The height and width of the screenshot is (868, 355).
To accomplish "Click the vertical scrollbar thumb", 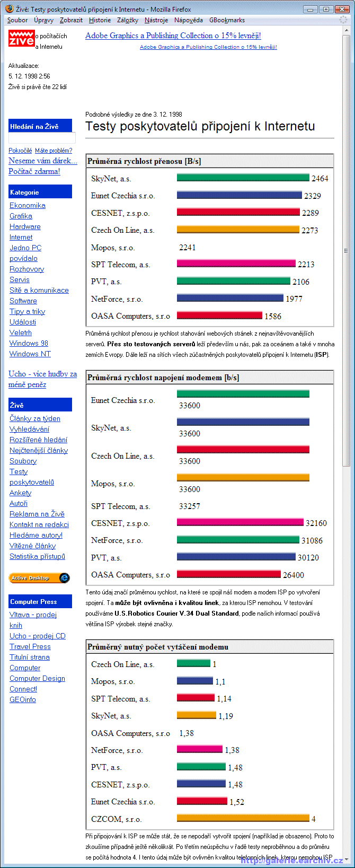I will 347,251.
